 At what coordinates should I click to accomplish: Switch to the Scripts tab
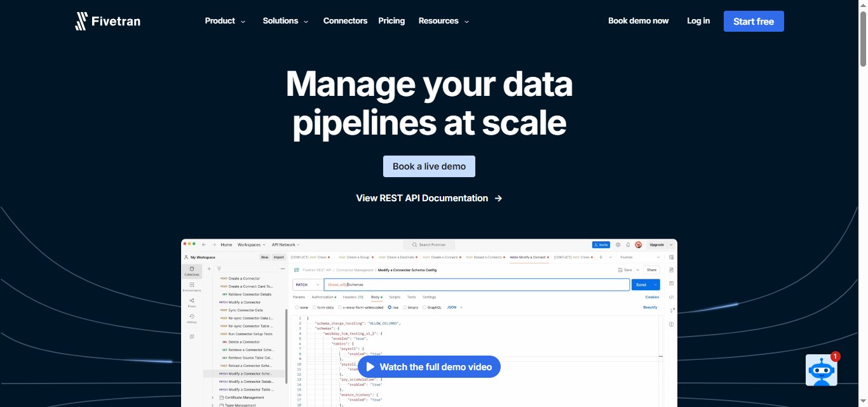[x=395, y=297]
